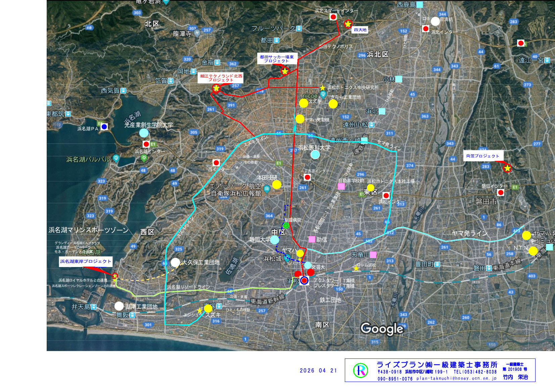The image size is (555, 392).
Task: Select the red dot marker at 浜松インター
Action: pyautogui.click(x=386, y=195)
